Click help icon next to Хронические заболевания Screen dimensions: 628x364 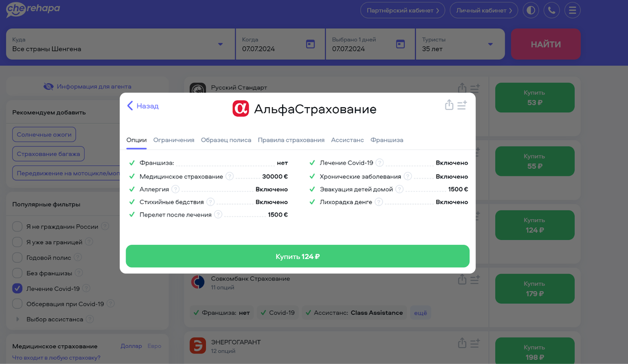(x=408, y=177)
